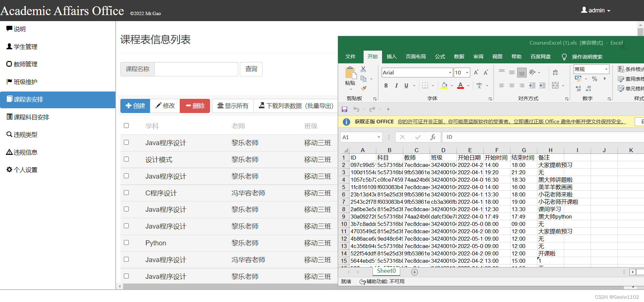Viewport: 644px width, 302px height.
Task: Click the Wrap Text icon in Excel
Action: (555, 72)
